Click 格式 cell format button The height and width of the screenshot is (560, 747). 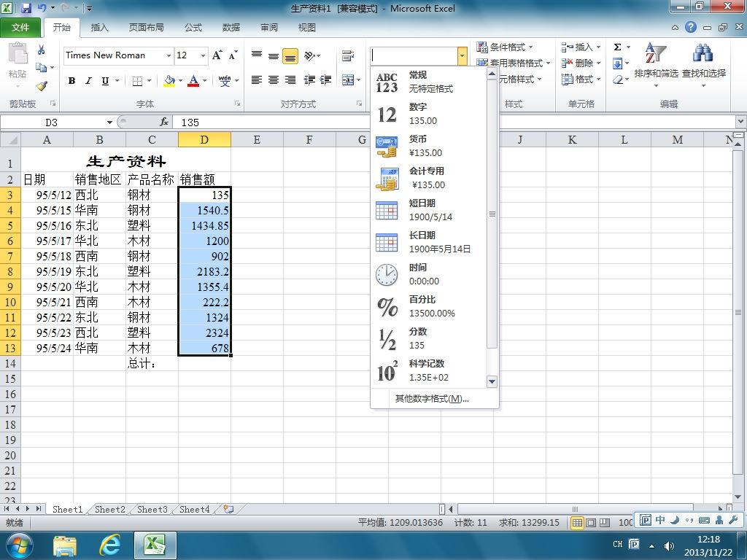[581, 79]
